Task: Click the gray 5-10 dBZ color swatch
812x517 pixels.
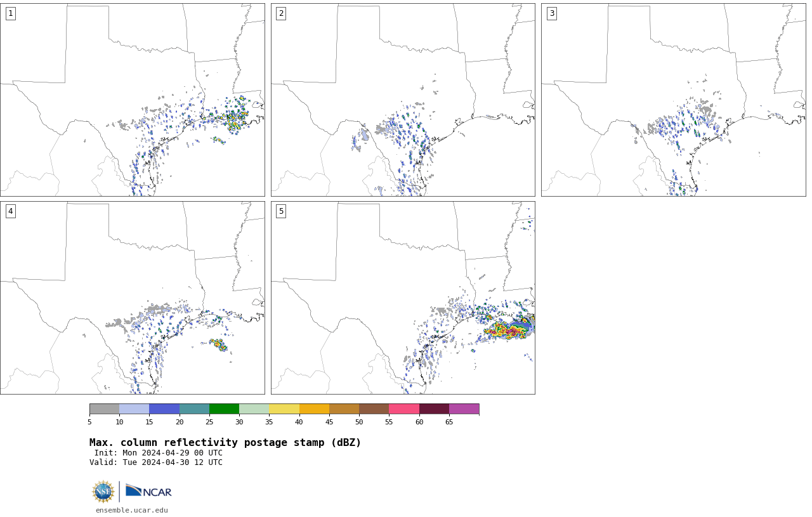Action: pos(104,409)
